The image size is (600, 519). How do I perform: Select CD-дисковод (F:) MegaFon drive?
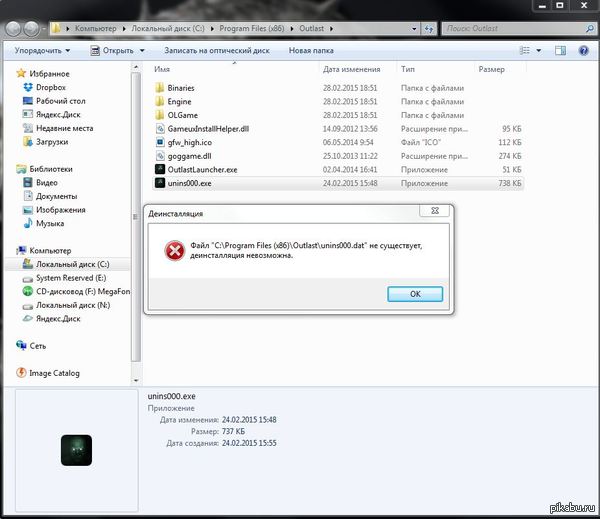[76, 291]
